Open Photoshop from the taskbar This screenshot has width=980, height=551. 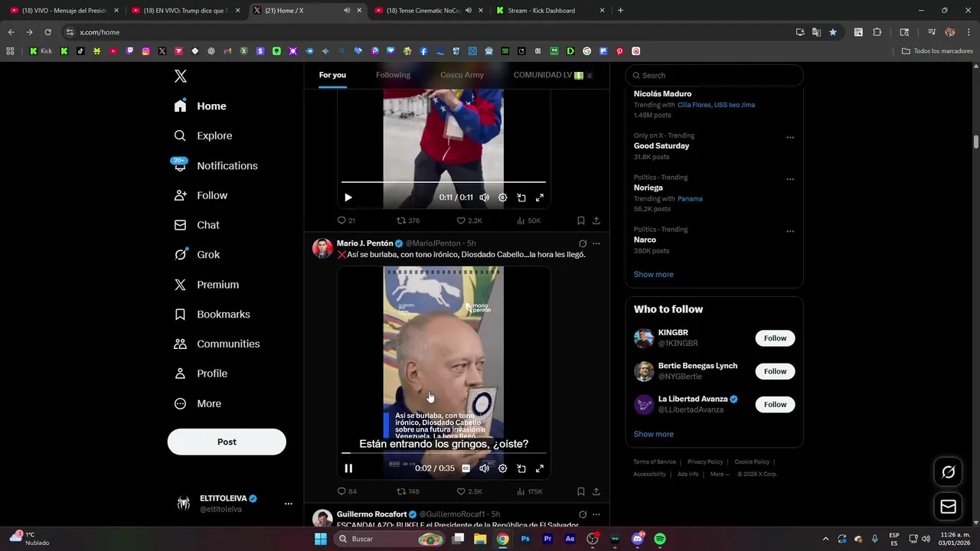click(525, 539)
